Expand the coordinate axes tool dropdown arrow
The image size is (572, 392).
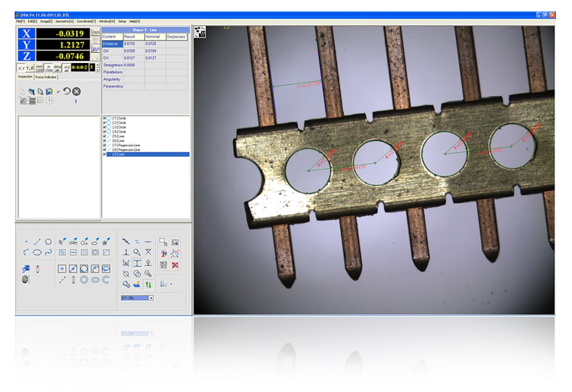171,284
